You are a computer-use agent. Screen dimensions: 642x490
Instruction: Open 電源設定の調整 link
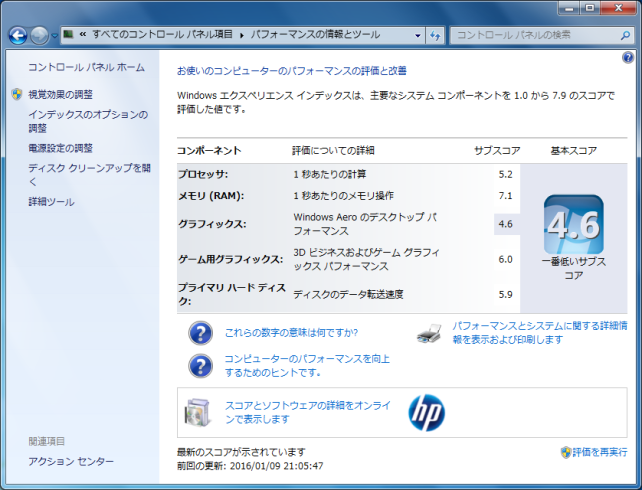coord(61,148)
